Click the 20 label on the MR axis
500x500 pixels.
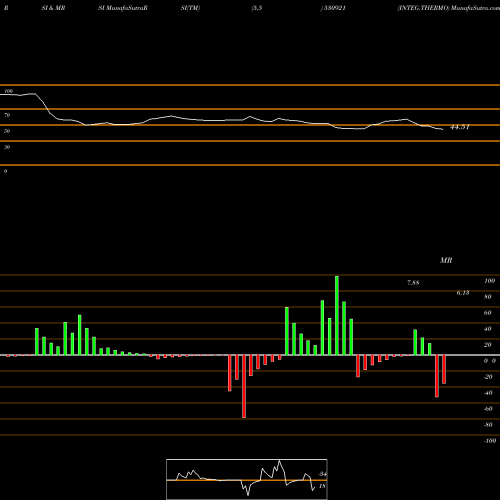tap(488, 345)
